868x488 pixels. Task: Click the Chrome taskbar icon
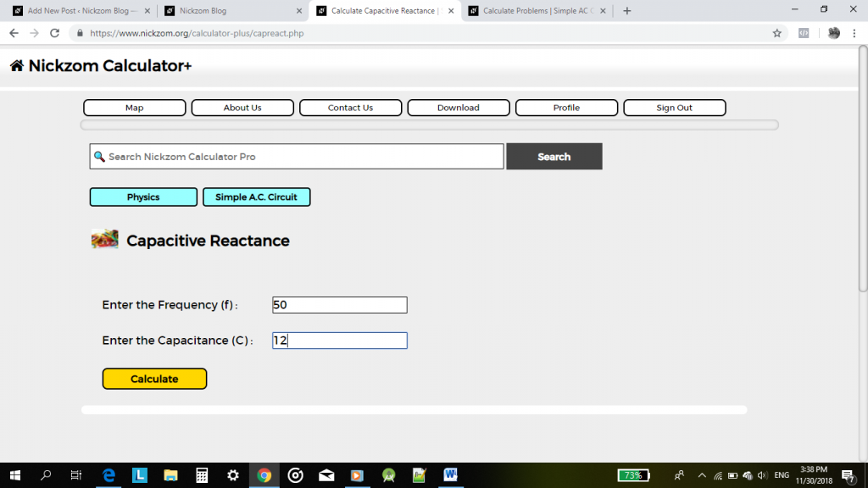[x=264, y=475]
